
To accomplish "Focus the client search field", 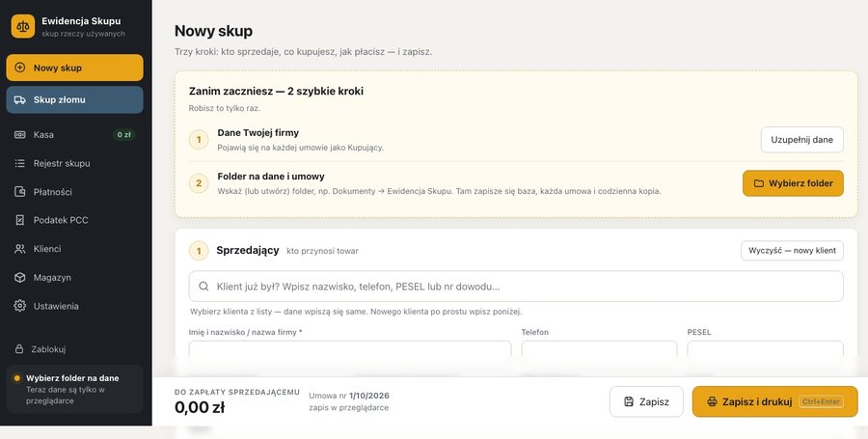I will pyautogui.click(x=516, y=287).
